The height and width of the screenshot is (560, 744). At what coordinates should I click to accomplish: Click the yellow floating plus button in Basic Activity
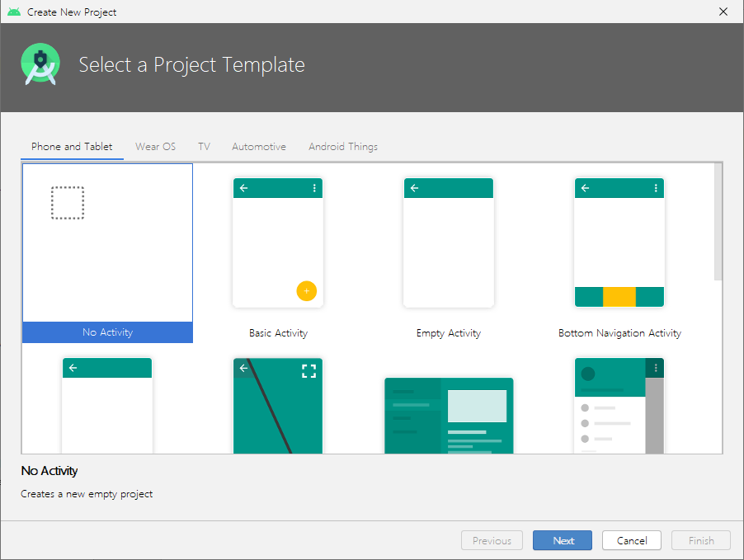[x=307, y=291]
